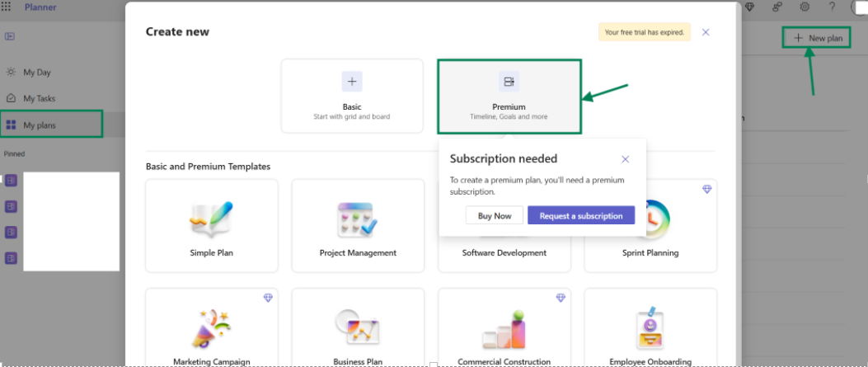Open the first pinned plan icon
This screenshot has height=367, width=868.
click(x=11, y=180)
